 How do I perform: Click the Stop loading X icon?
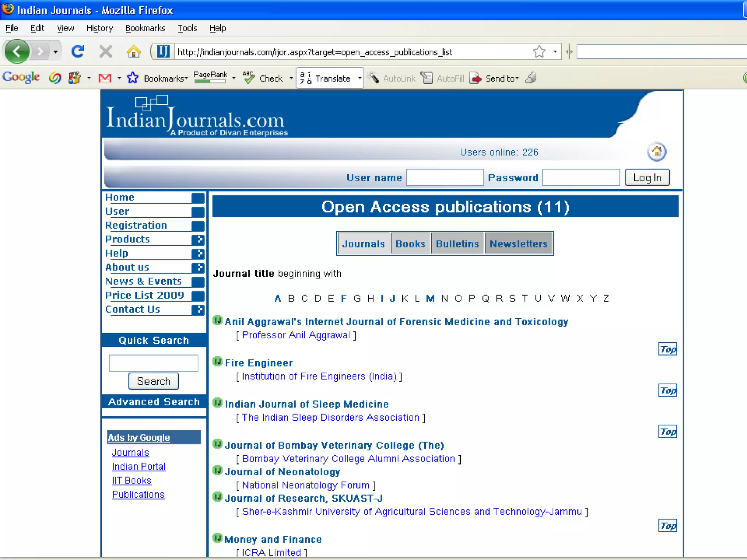click(x=106, y=52)
